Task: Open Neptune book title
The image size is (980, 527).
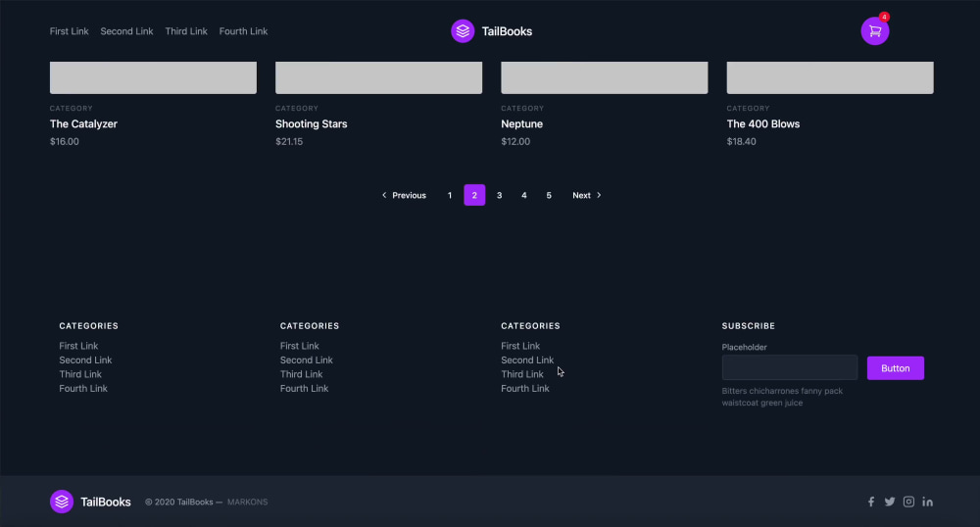Action: 522,123
